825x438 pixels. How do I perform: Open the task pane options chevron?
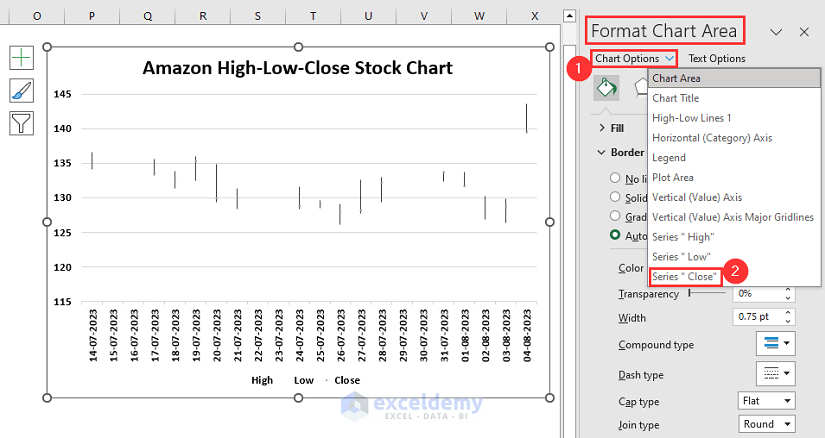[x=776, y=32]
